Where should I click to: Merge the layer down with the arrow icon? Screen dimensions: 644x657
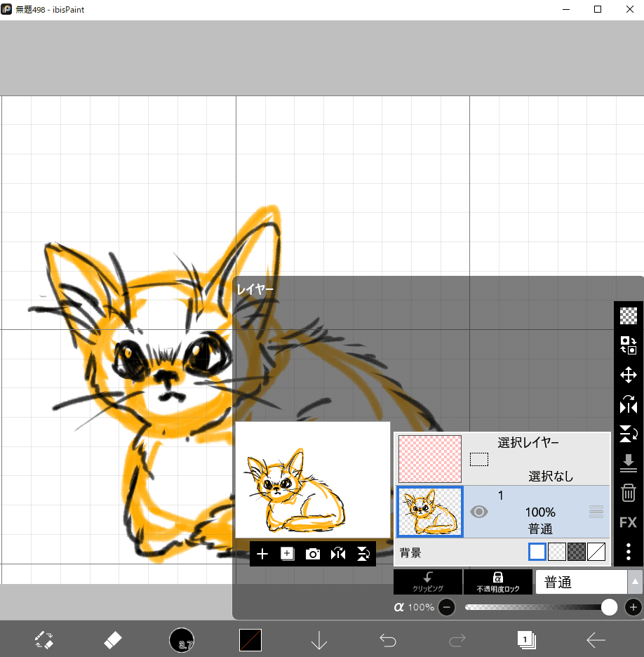pyautogui.click(x=628, y=463)
